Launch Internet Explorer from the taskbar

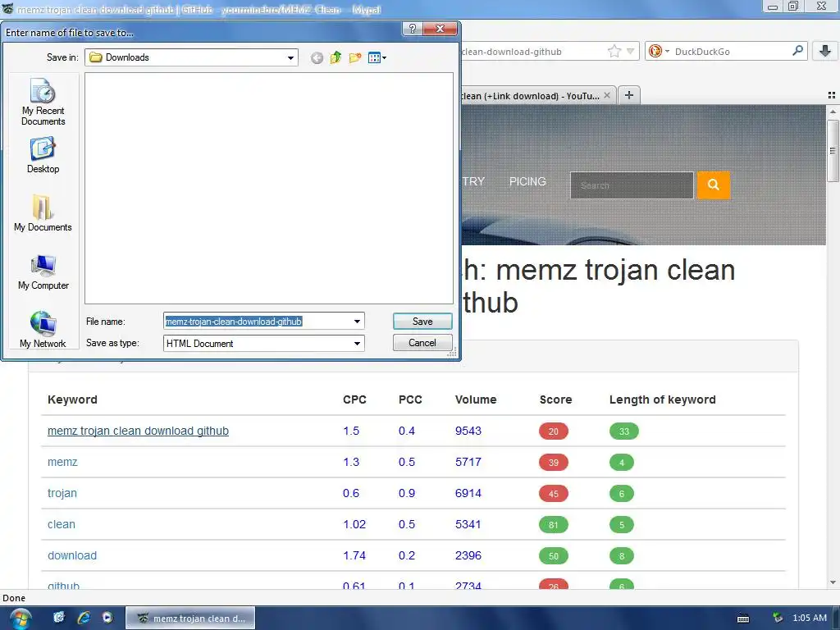(x=84, y=618)
